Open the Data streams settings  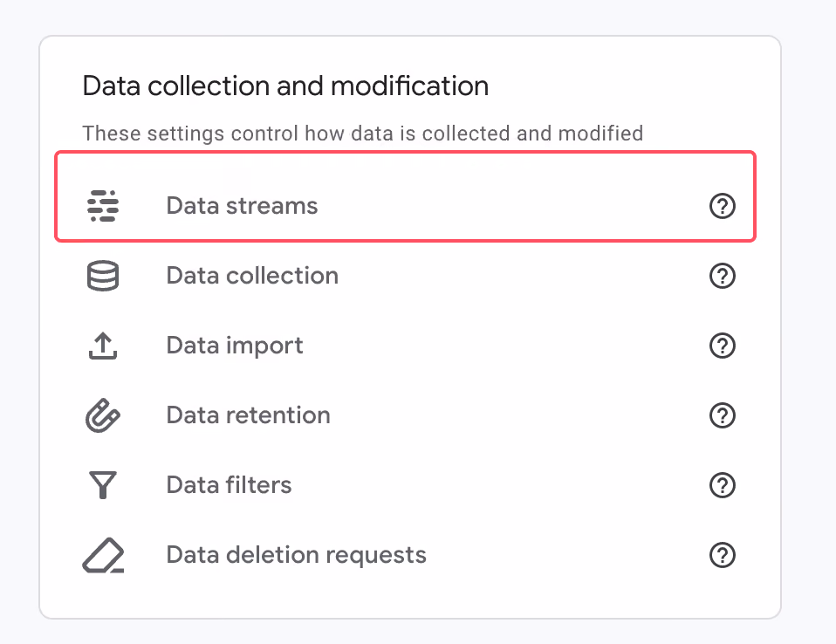(405, 206)
